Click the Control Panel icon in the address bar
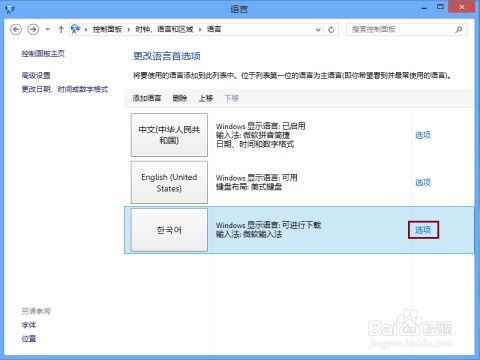480x360 pixels. [x=76, y=29]
